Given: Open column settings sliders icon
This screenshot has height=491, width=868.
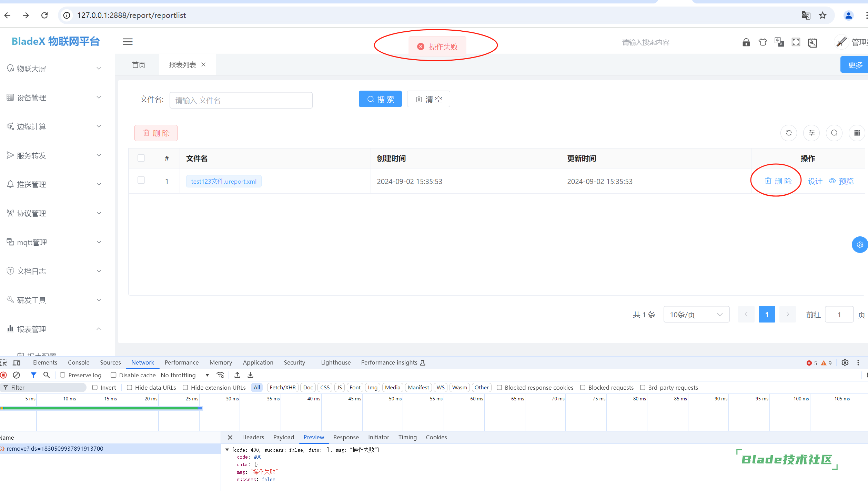Looking at the screenshot, I should (x=811, y=133).
